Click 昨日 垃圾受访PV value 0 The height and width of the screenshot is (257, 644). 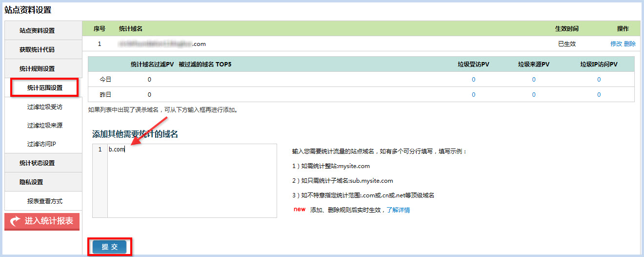(474, 95)
